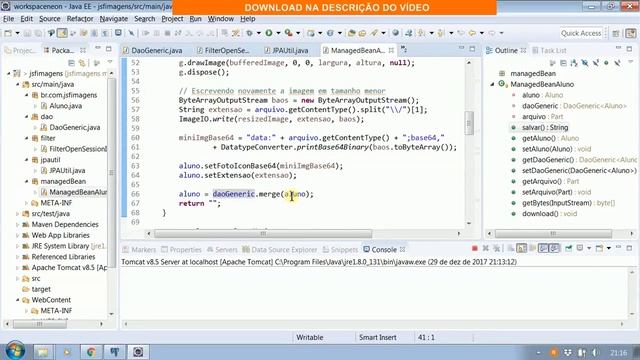Select DaoGeneric.java in Package Explorer tree
Image resolution: width=640 pixels, height=360 pixels.
point(75,127)
